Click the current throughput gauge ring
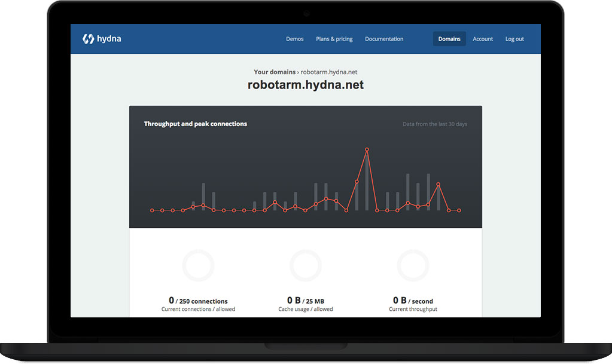 click(413, 265)
